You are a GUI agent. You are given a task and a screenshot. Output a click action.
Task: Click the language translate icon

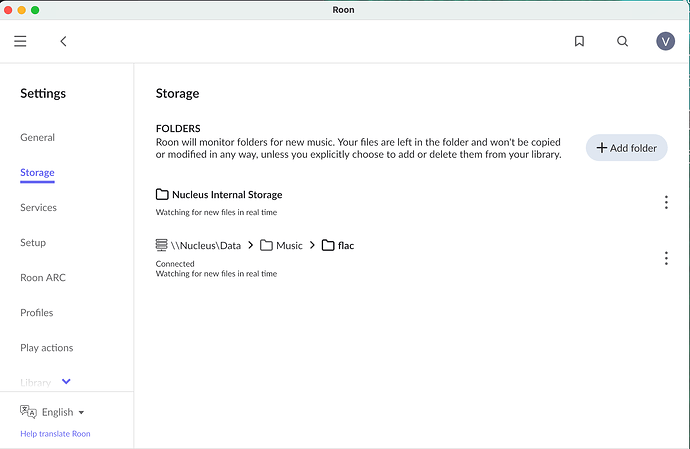(x=28, y=412)
